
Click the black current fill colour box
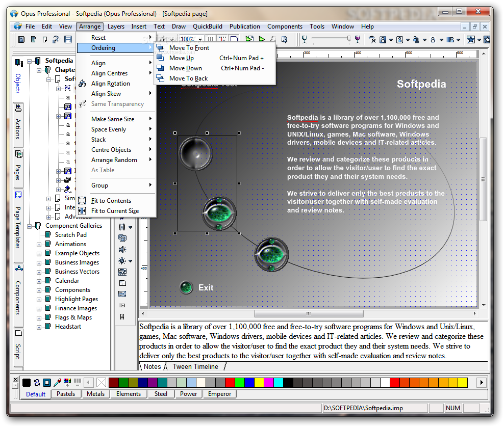[27, 382]
